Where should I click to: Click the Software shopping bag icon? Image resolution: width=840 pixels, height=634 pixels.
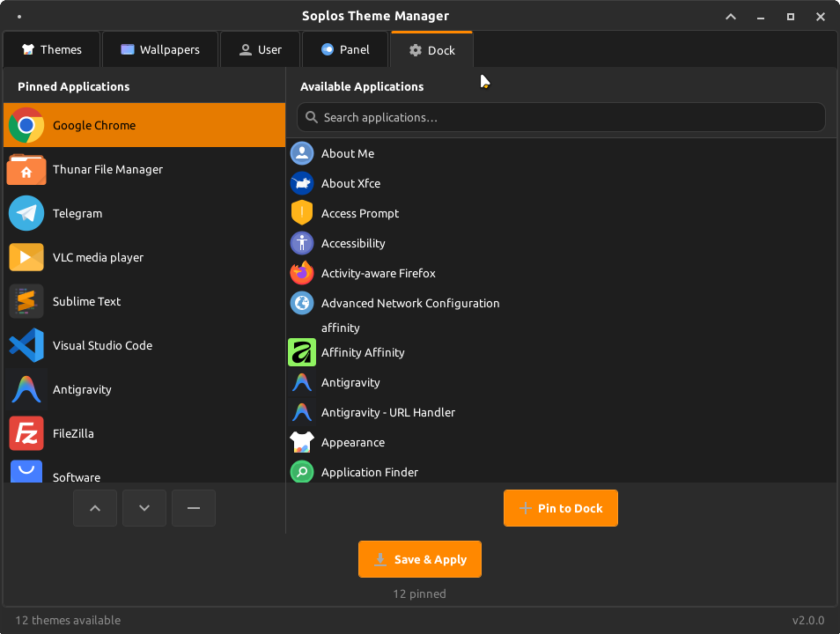pos(26,472)
